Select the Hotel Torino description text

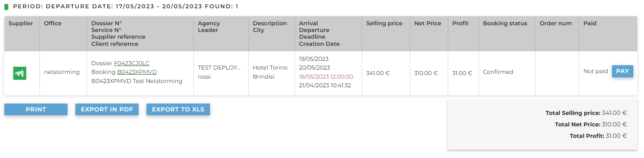tap(270, 68)
